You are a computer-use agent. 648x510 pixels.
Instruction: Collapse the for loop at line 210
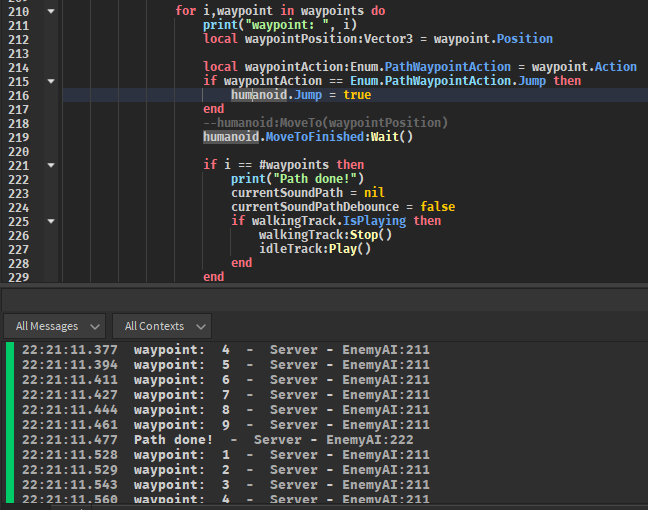[x=51, y=11]
